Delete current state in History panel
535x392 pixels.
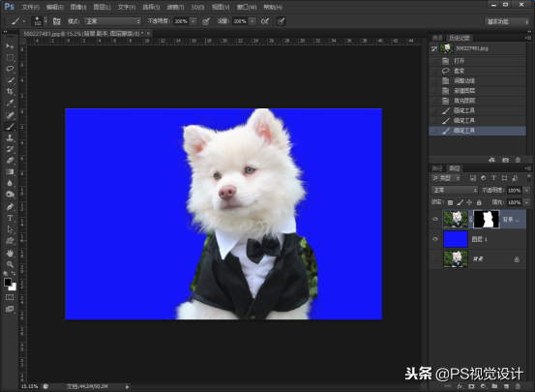pyautogui.click(x=518, y=160)
